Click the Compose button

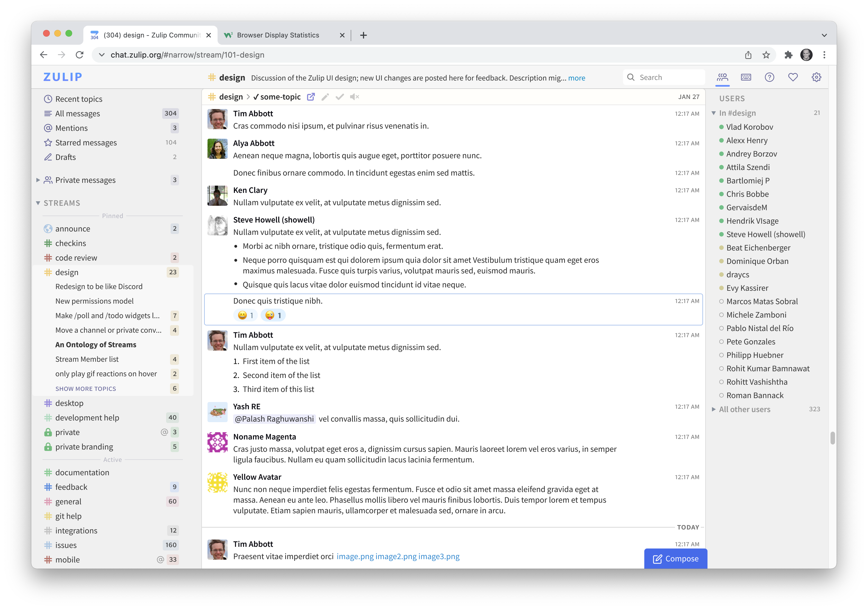click(675, 558)
